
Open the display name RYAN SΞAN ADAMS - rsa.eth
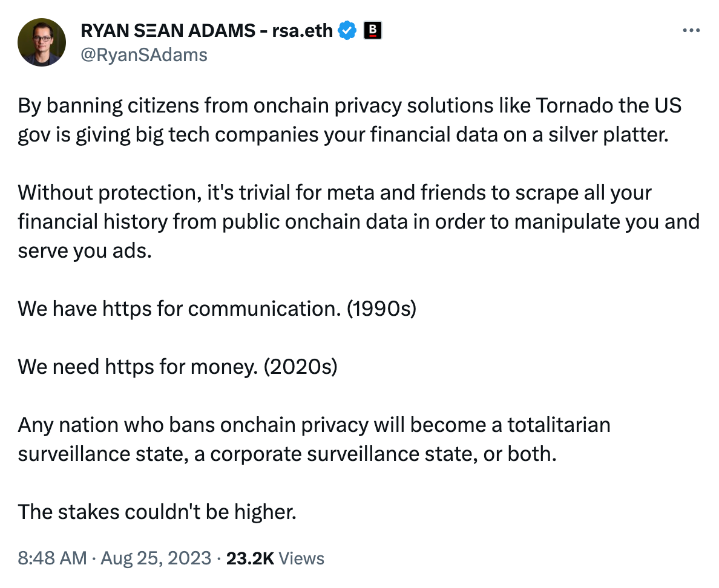point(206,30)
